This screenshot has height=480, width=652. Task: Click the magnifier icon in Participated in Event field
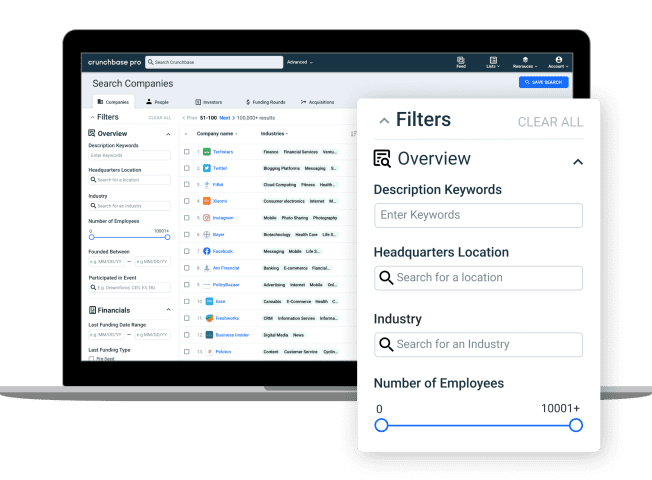point(93,287)
